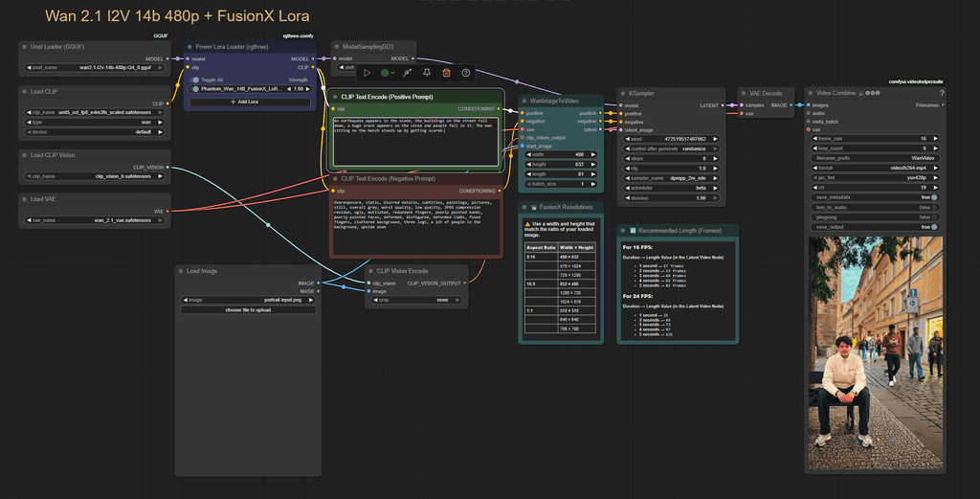Collapse the FusionX Resolutions note dot
Viewport: 980px width, 499px height.
point(524,207)
